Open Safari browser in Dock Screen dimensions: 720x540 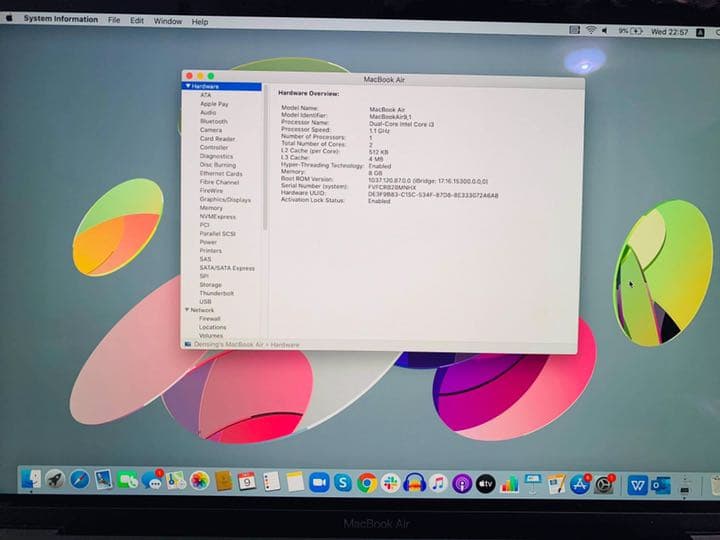pyautogui.click(x=79, y=480)
